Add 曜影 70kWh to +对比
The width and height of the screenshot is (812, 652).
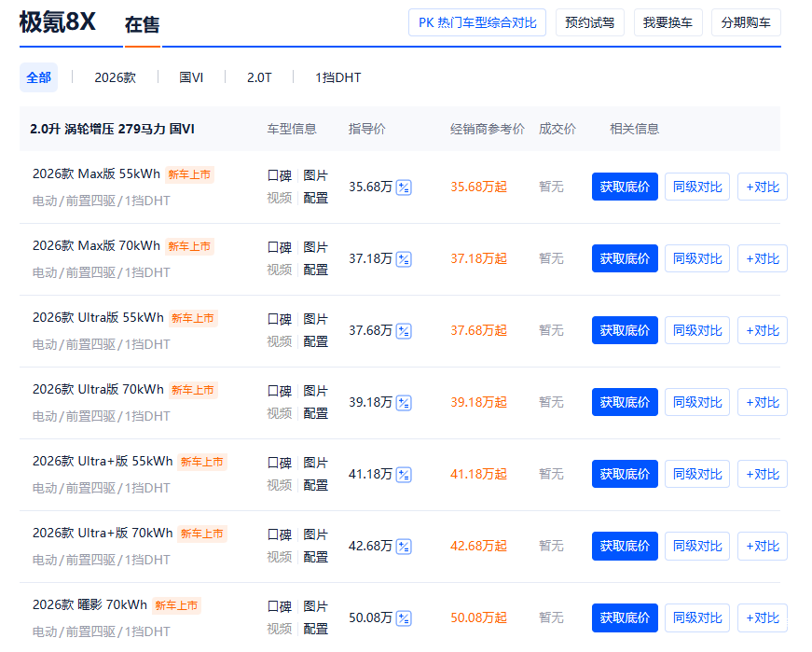[x=763, y=617]
